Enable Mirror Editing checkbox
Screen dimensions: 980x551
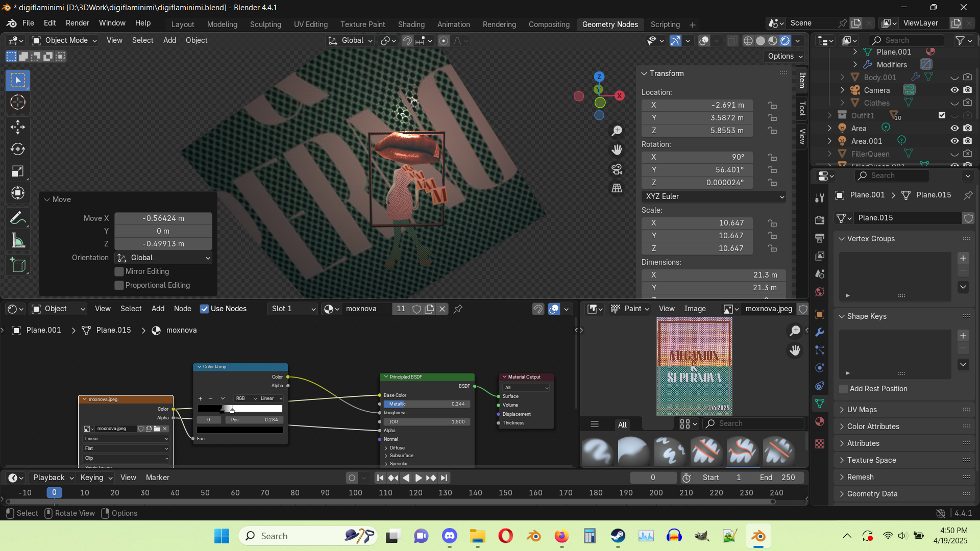pos(119,271)
